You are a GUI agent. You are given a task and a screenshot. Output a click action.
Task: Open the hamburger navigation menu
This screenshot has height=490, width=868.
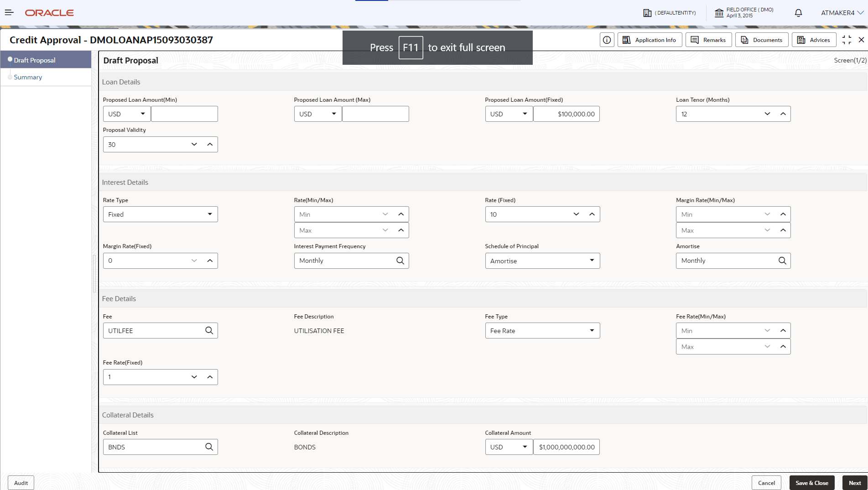[x=9, y=13]
